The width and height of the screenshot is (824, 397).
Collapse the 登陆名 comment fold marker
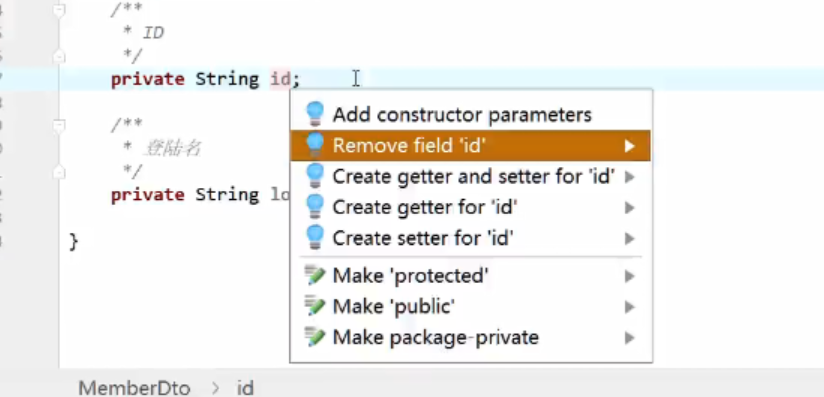60,125
